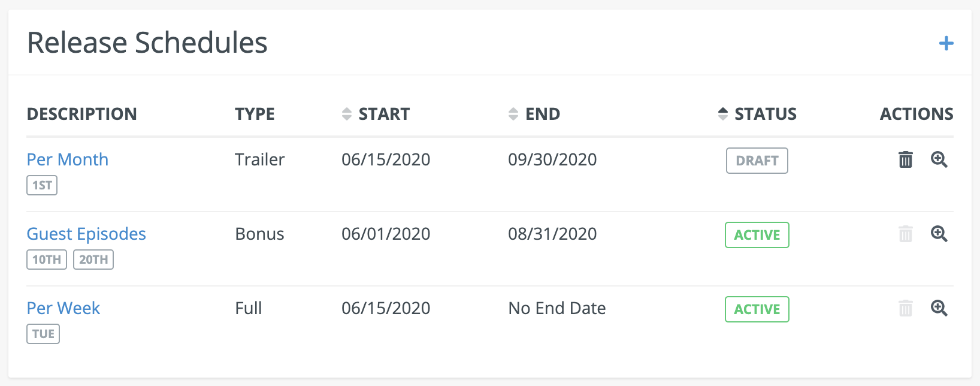Sort table by Start date
980x386 pixels.
coord(376,114)
